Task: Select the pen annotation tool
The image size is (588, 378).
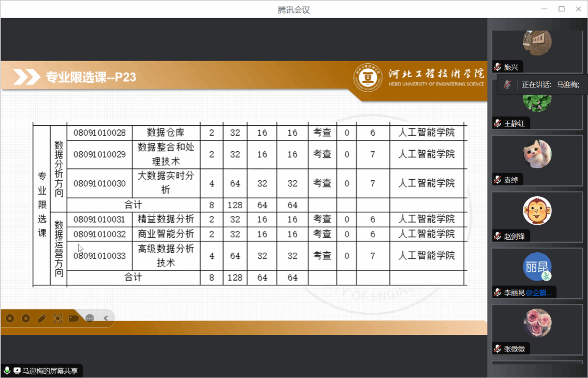Action: [x=42, y=318]
